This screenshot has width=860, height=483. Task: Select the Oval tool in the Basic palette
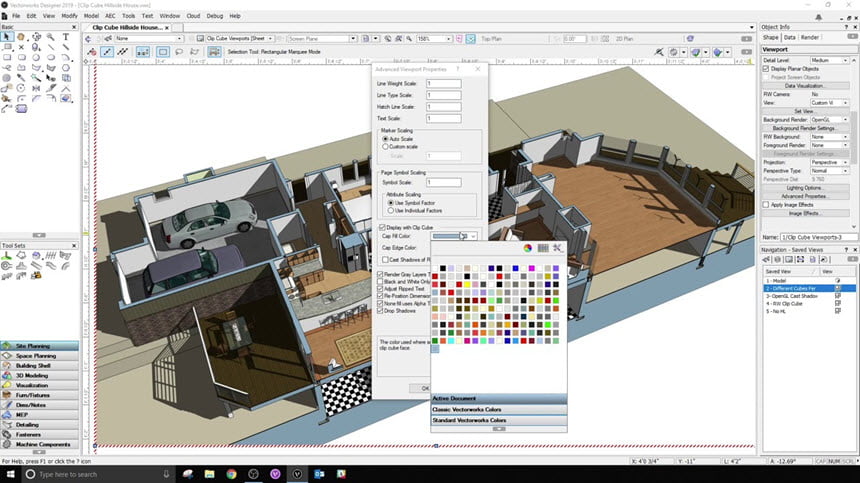point(51,57)
